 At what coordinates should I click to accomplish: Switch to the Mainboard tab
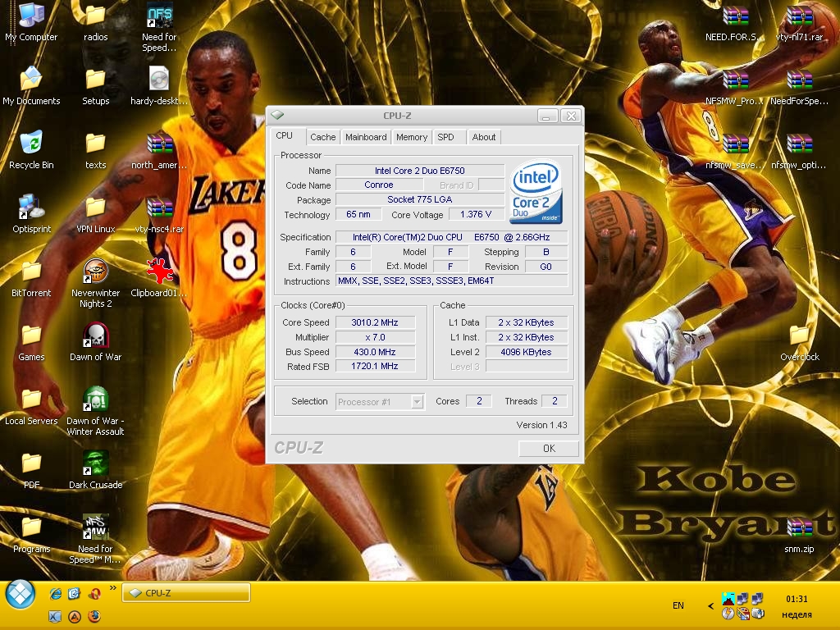pos(366,137)
